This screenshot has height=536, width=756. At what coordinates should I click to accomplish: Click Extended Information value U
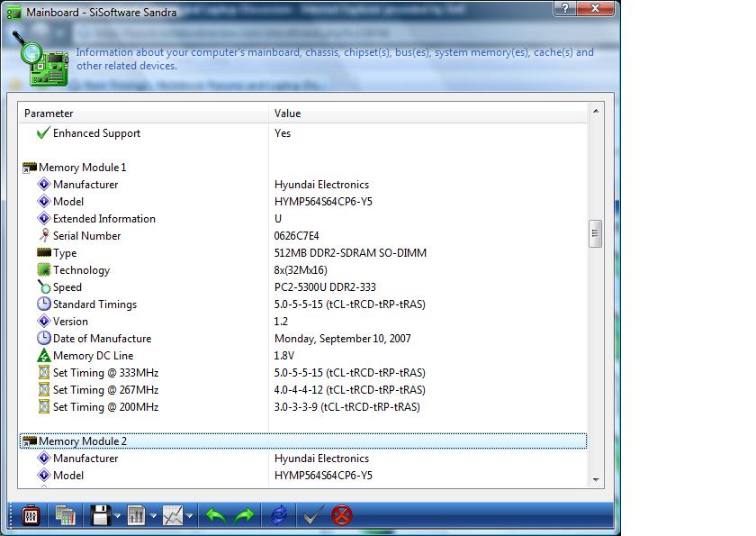point(278,219)
